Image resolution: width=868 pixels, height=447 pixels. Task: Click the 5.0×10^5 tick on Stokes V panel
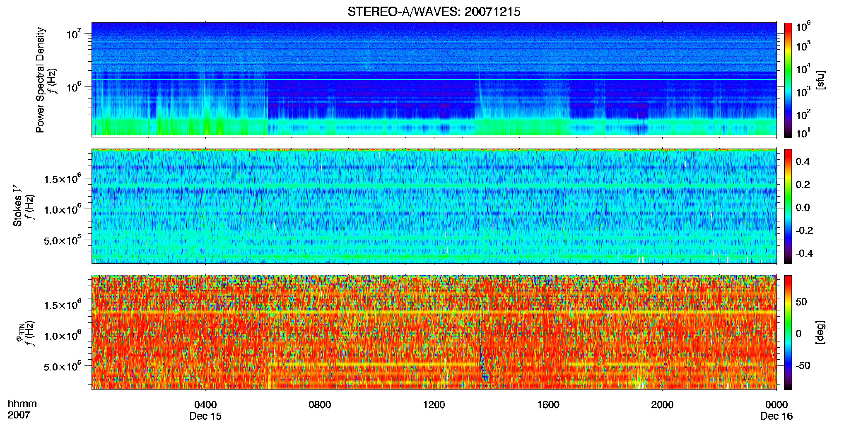tap(62, 240)
